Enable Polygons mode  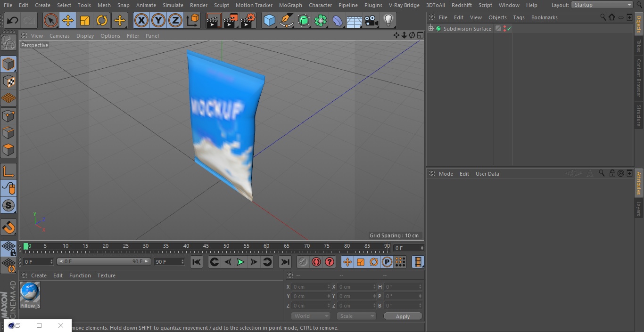click(8, 150)
